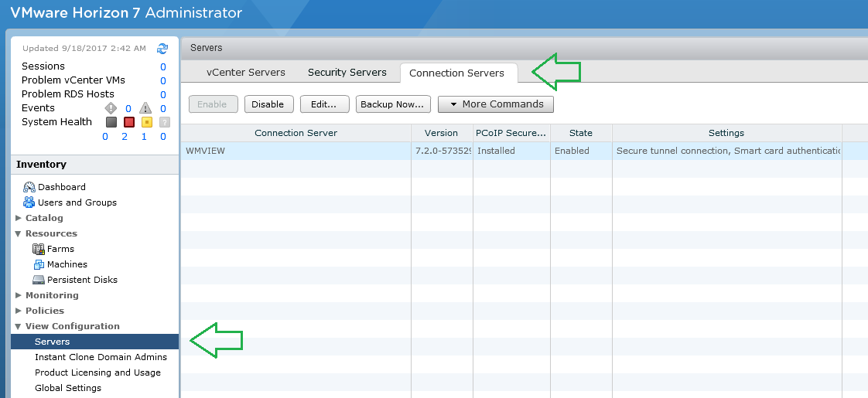Viewport: 868px width, 398px height.
Task: Click the gray question mark health icon
Action: (163, 122)
